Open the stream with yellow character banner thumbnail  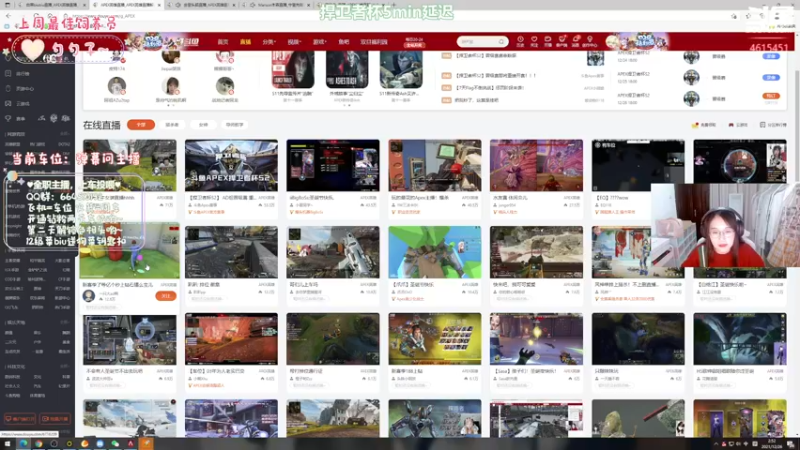(x=435, y=339)
